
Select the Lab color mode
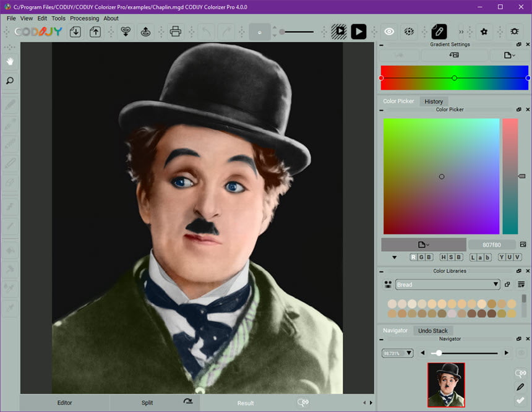click(480, 257)
